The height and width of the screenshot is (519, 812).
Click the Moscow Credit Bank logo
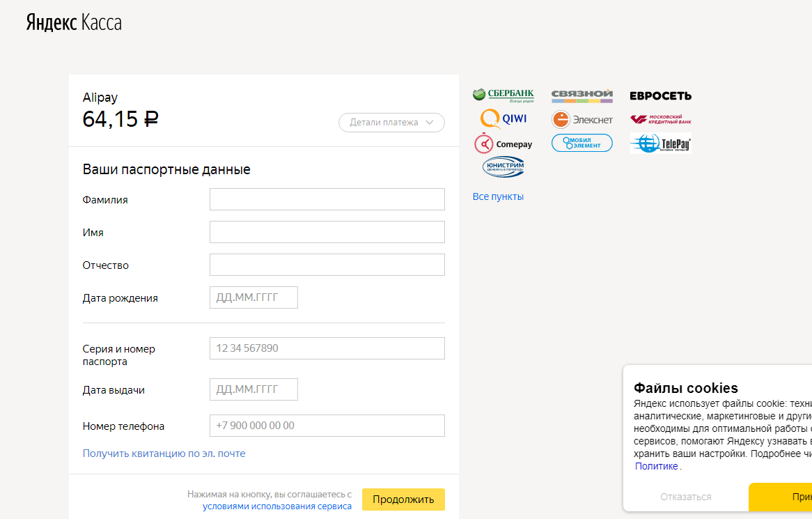660,119
